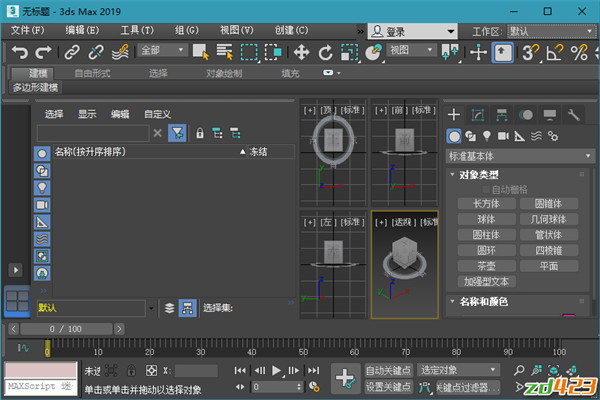Activate the Select and Move tool
Screen dimensions: 600x400
(x=302, y=52)
